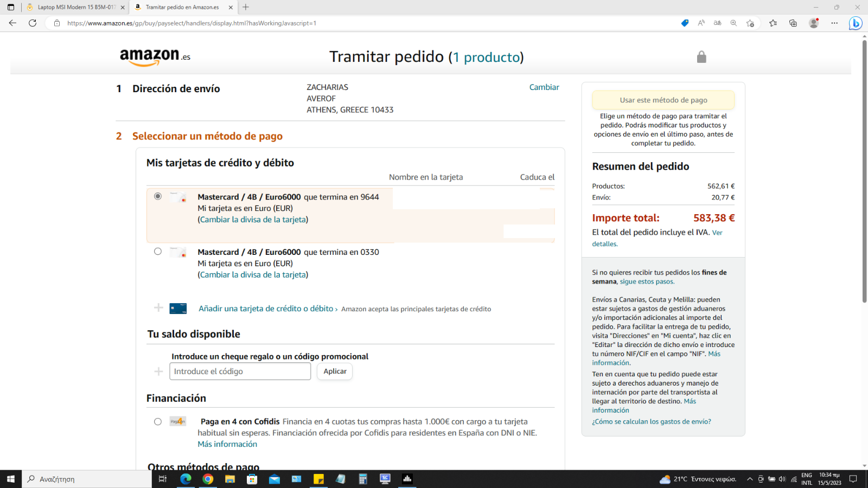The width and height of the screenshot is (868, 488).
Task: Click Cambiar to change shipping address
Action: tap(544, 87)
